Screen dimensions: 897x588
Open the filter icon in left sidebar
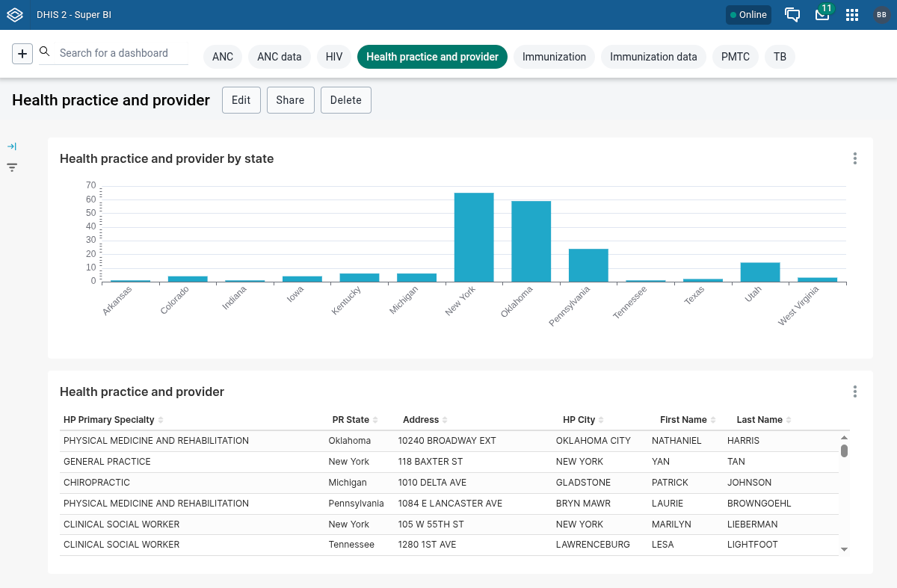pyautogui.click(x=12, y=167)
